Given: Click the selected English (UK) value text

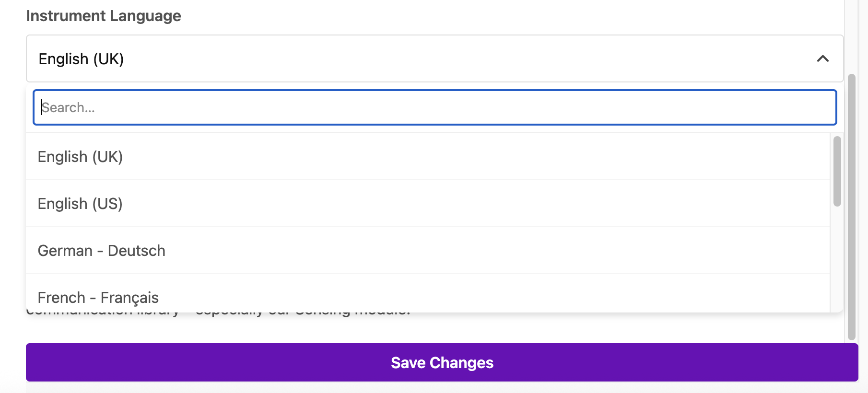Looking at the screenshot, I should point(81,59).
